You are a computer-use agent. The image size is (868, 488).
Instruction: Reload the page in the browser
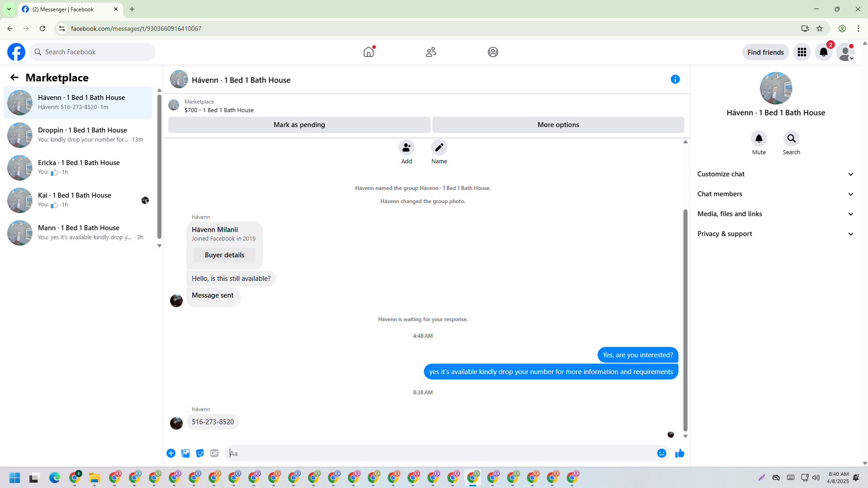click(x=43, y=28)
